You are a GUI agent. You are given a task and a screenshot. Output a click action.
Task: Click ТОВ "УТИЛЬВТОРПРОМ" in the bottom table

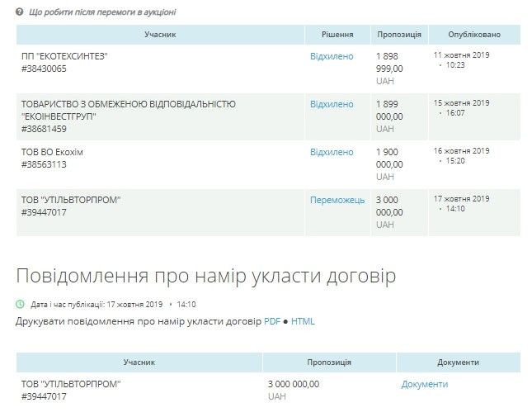pyautogui.click(x=71, y=384)
